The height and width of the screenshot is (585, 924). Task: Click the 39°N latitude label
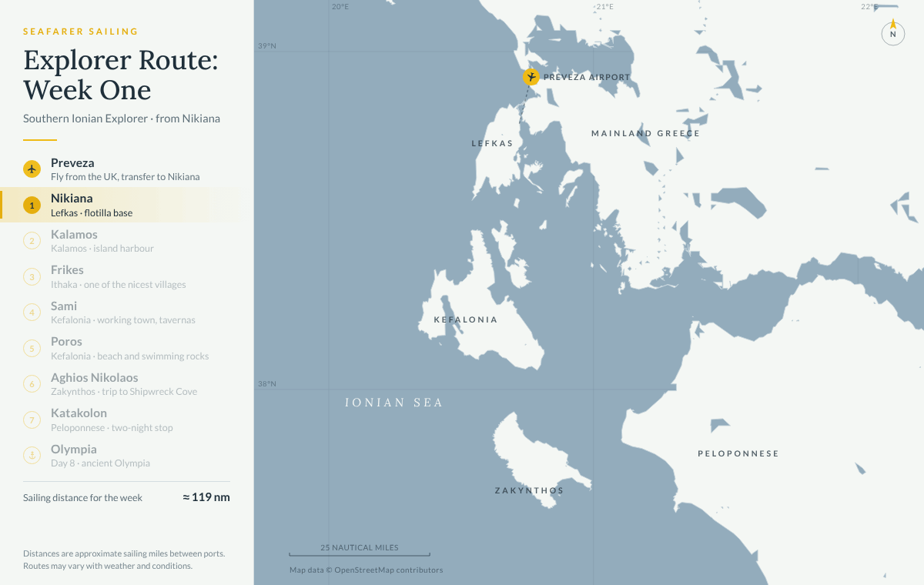[267, 46]
